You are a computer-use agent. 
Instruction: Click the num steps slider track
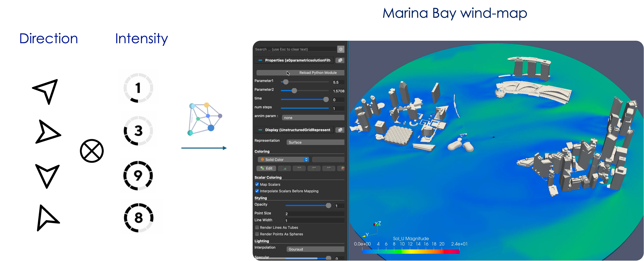(305, 108)
